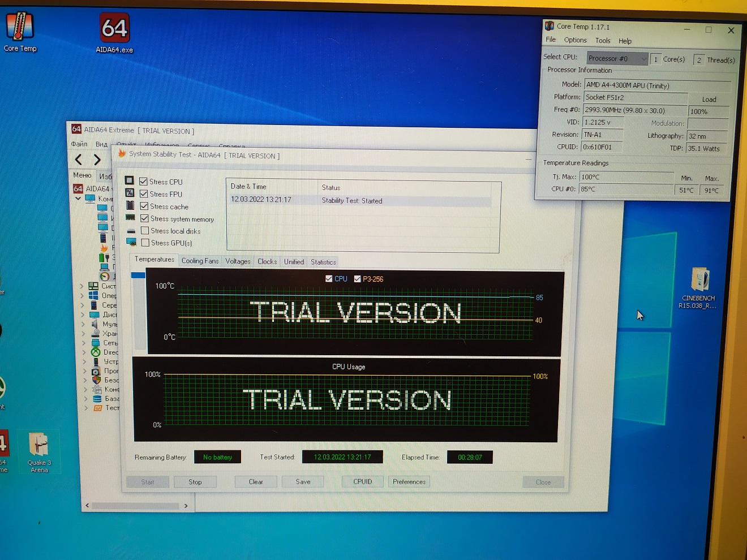Click Stop button in stability test
747x560 pixels.
[x=195, y=482]
